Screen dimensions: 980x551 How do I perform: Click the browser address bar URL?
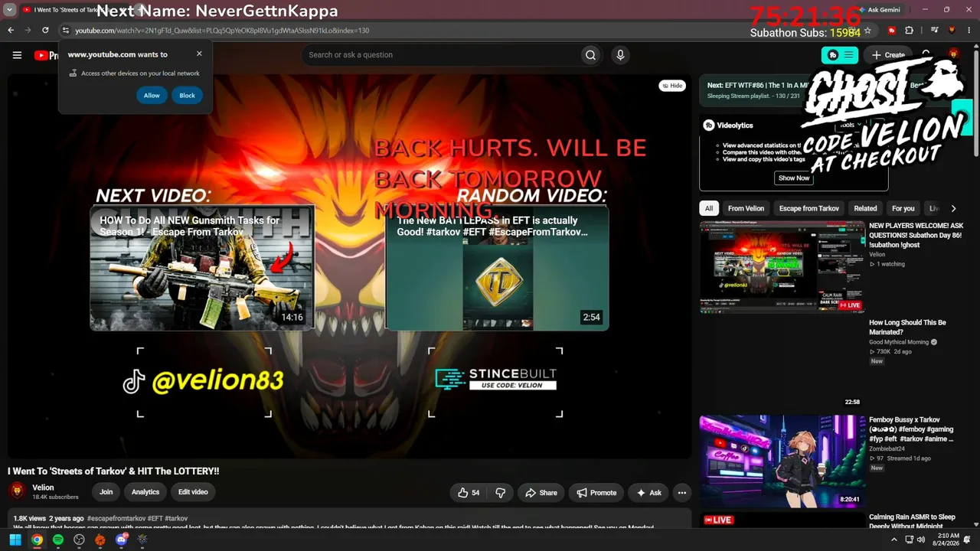pos(222,31)
